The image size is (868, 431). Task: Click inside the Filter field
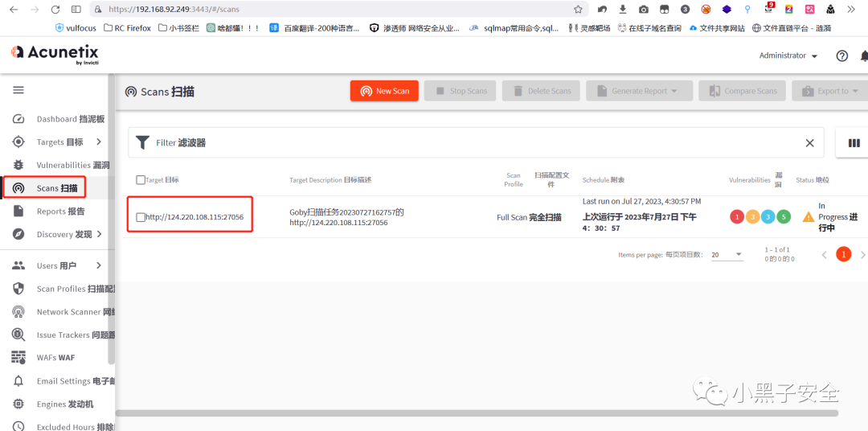(x=476, y=143)
